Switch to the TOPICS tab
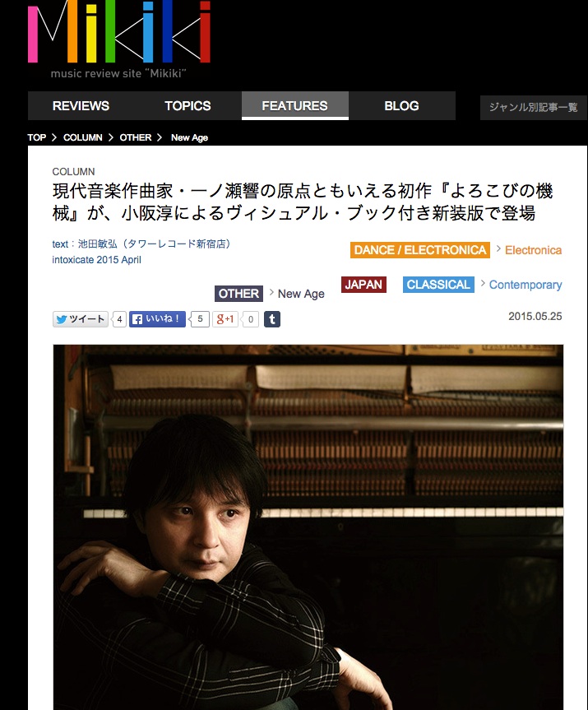Screen dimensions: 588x710 point(188,106)
